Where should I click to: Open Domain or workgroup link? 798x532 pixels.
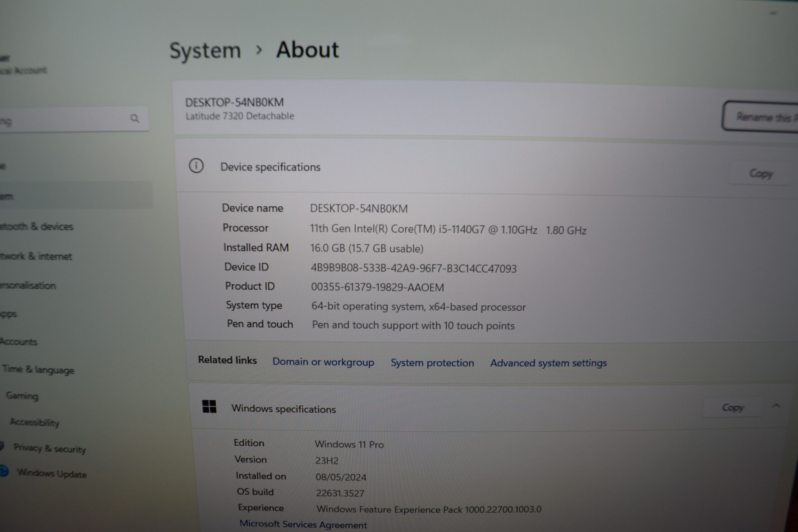point(323,362)
